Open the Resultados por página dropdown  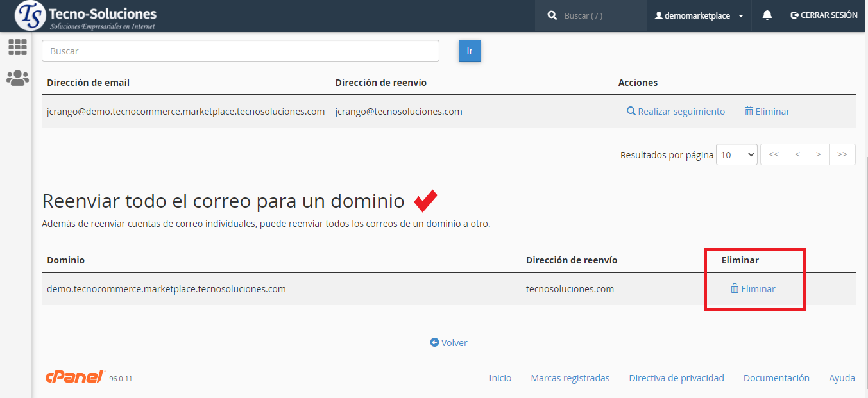tap(736, 154)
